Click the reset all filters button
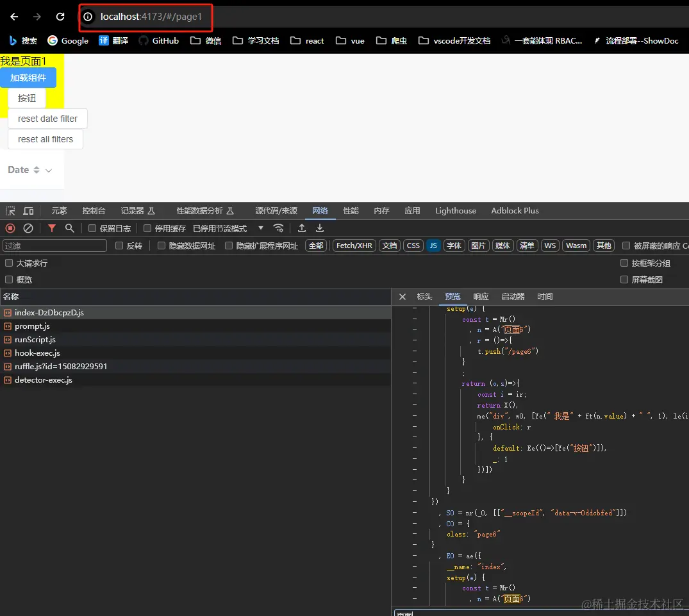Screen dimensions: 689x616 pyautogui.click(x=46, y=139)
